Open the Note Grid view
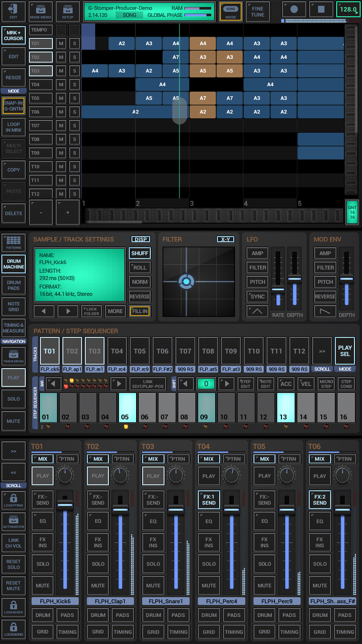This screenshot has width=362, height=644. click(13, 307)
